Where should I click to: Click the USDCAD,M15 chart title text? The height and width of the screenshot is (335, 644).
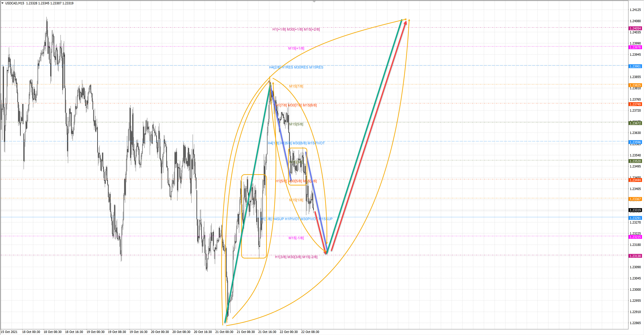click(15, 3)
